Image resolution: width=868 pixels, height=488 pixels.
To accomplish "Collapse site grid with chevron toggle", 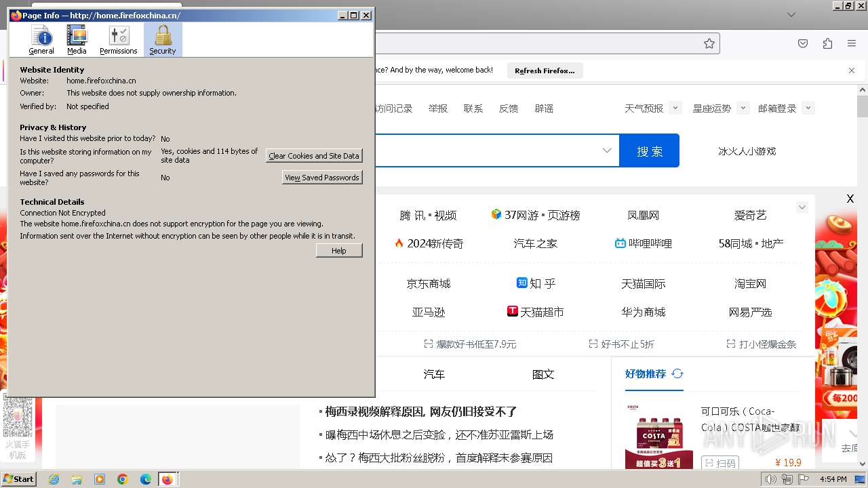I will (802, 207).
